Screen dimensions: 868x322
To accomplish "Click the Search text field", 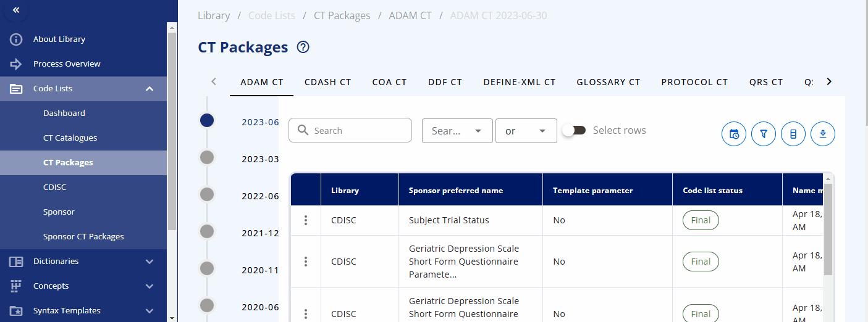I will [x=350, y=130].
